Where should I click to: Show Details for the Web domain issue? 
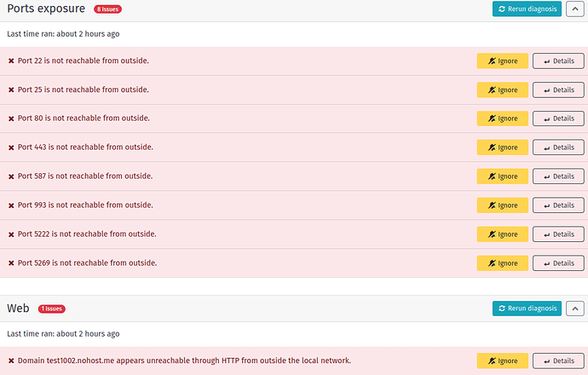tap(558, 361)
